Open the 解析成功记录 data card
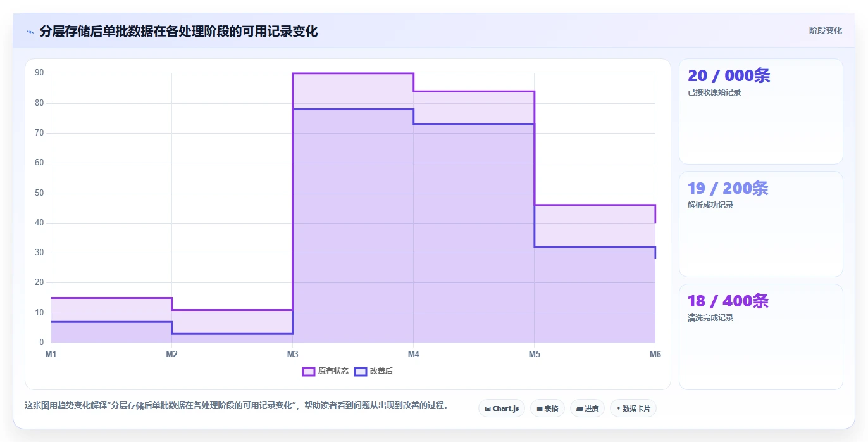 click(x=760, y=224)
